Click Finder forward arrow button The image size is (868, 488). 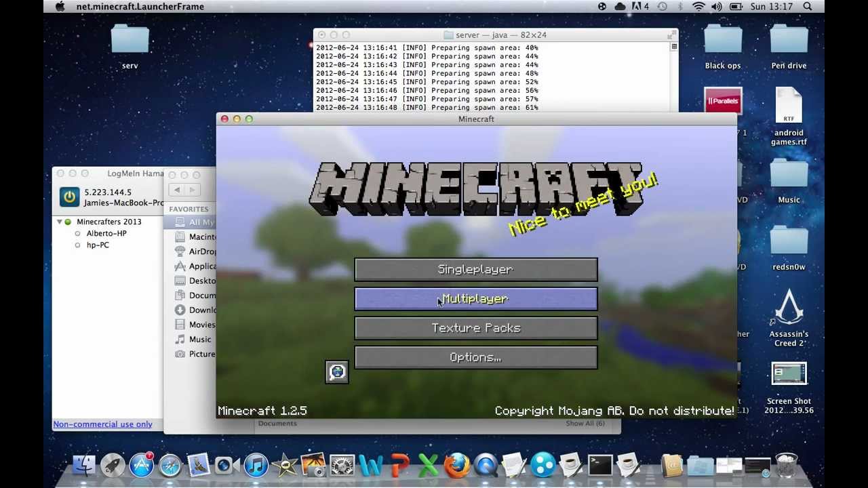tap(192, 190)
